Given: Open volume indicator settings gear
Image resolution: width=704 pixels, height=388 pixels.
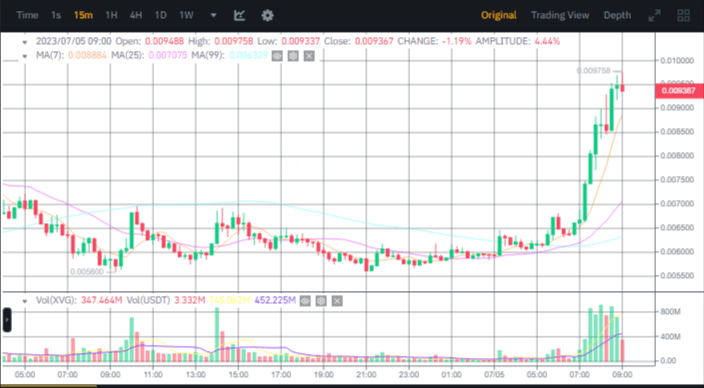Looking at the screenshot, I should (x=321, y=300).
